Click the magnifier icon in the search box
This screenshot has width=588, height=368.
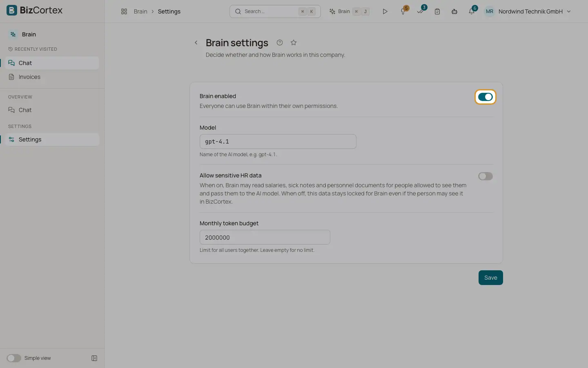pyautogui.click(x=238, y=11)
